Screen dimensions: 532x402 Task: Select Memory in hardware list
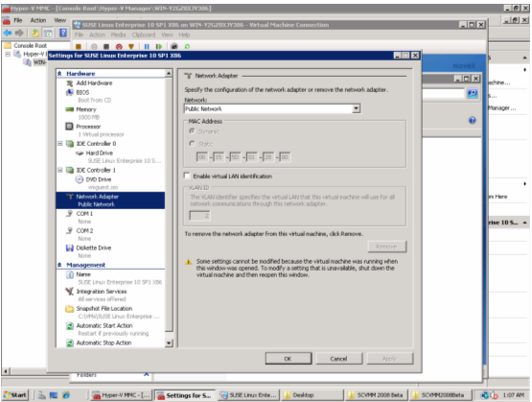[81, 109]
